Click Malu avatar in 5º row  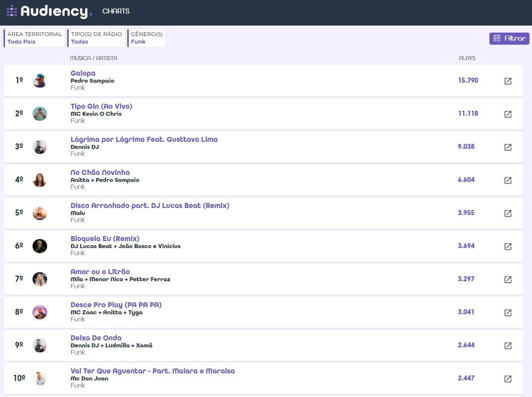pyautogui.click(x=40, y=213)
